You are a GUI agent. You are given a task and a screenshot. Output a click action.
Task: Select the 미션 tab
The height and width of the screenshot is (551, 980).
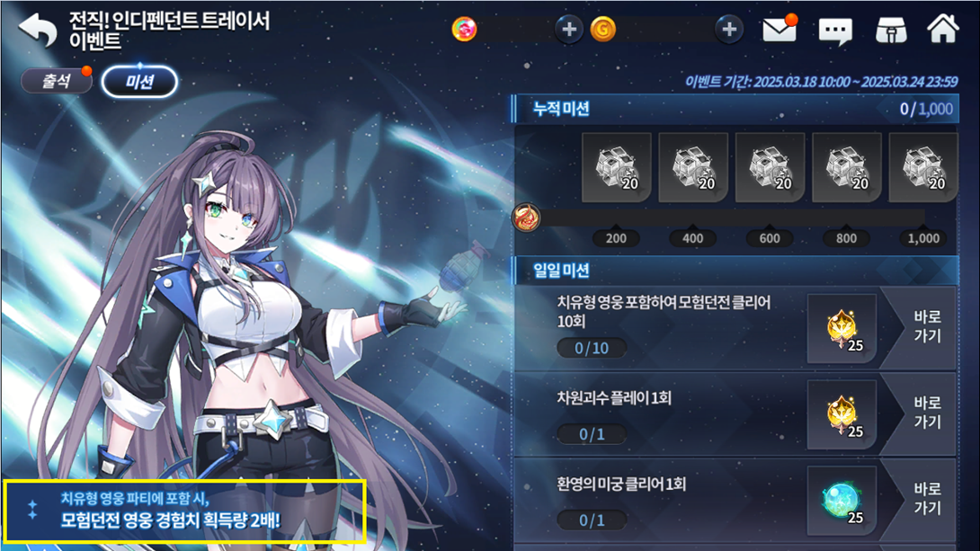pos(139,82)
